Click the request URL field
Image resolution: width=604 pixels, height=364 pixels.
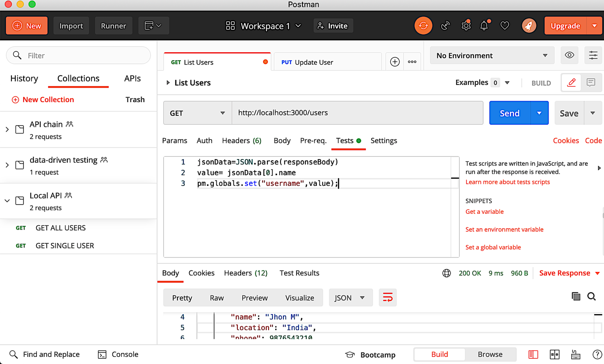pos(357,113)
